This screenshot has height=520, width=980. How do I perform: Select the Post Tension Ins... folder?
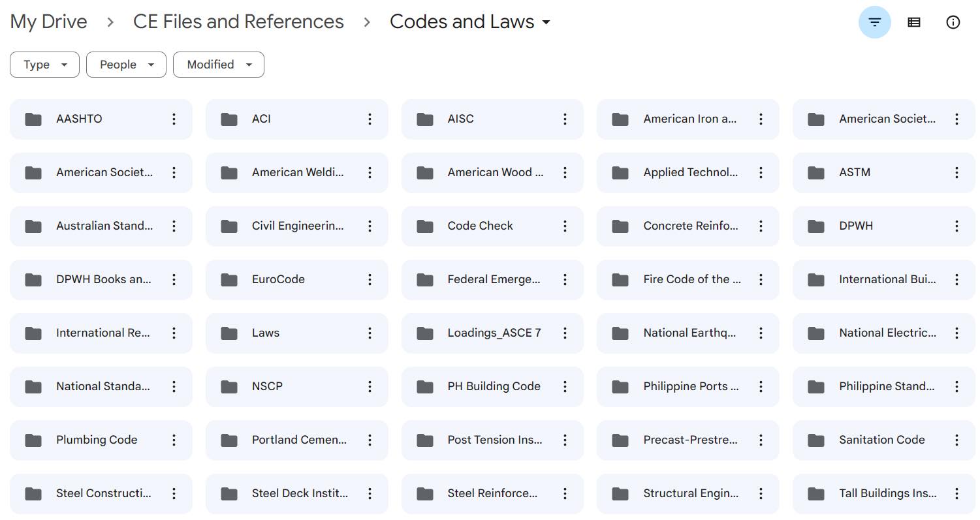[492, 440]
